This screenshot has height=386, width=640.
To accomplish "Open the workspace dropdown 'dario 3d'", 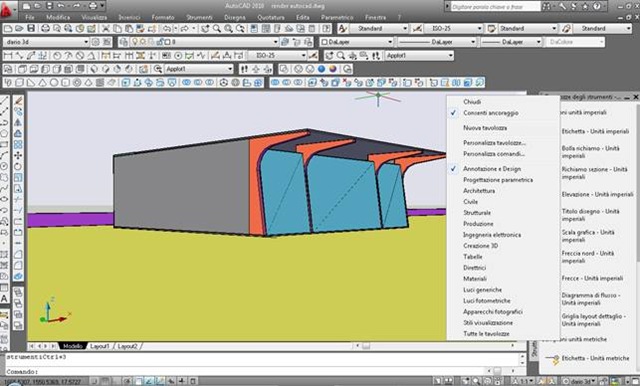I will [46, 42].
